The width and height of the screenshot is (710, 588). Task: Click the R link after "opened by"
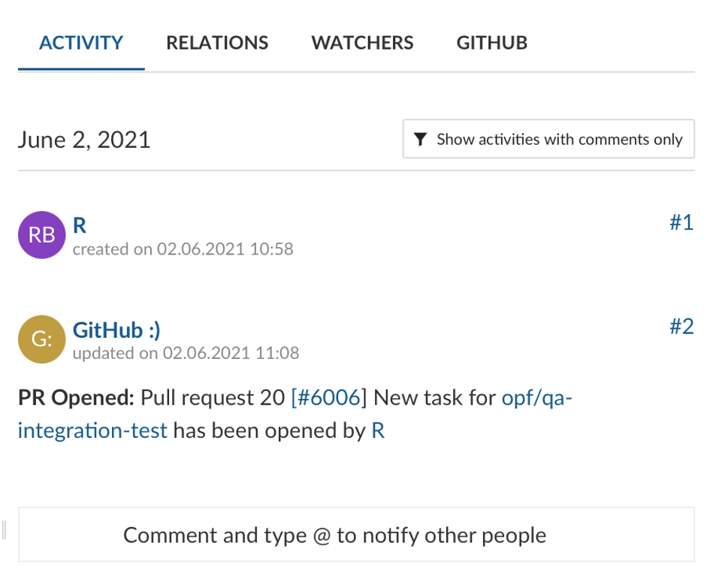378,431
